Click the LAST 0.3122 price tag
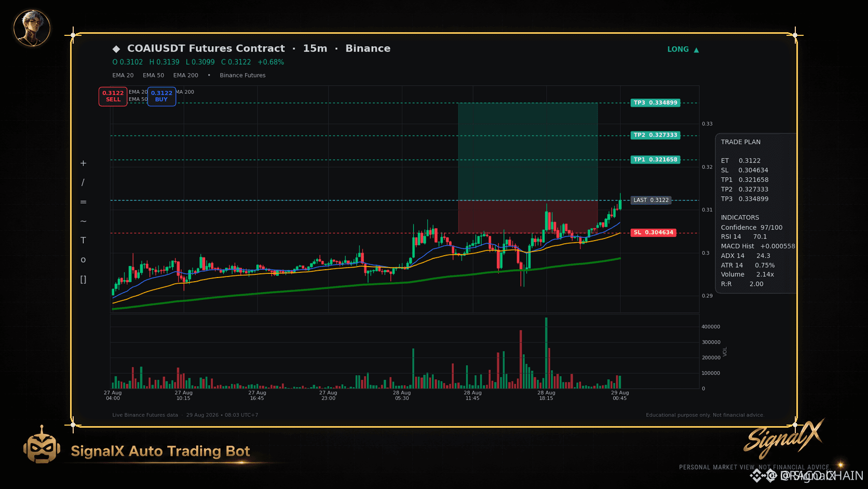The image size is (868, 489). coord(651,200)
